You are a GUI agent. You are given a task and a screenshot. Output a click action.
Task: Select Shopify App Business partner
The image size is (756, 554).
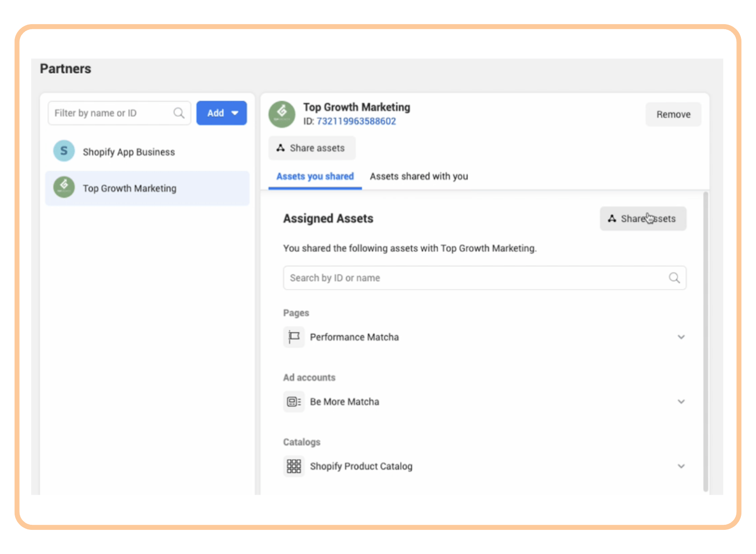147,152
